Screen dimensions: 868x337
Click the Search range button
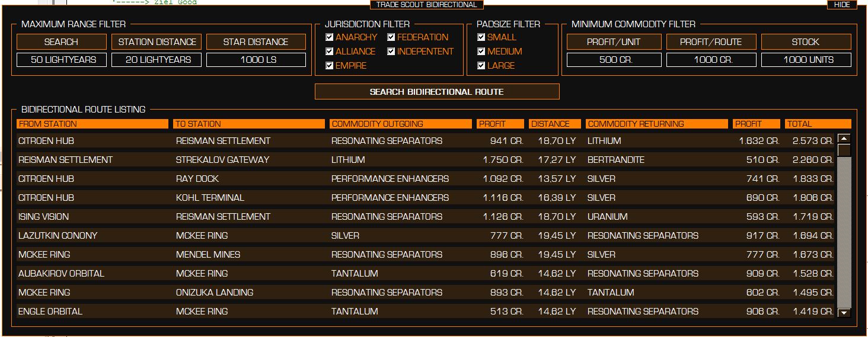pyautogui.click(x=62, y=42)
